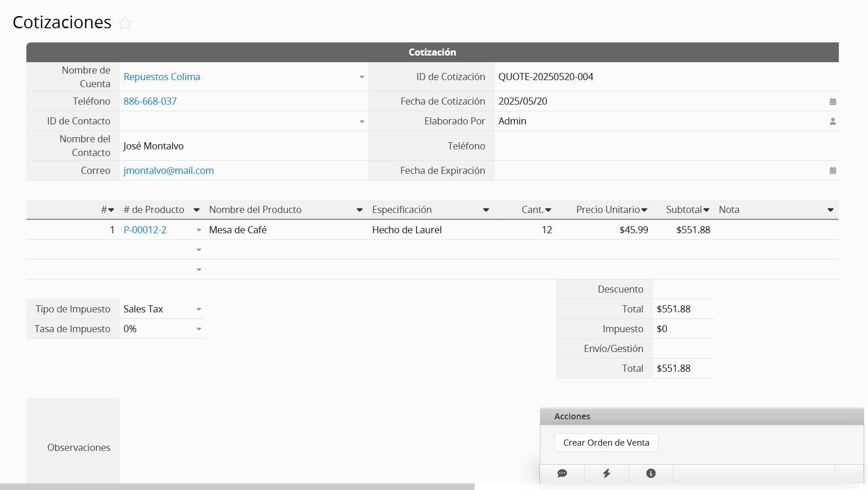Open the Nota column header menu
This screenshot has height=490, width=868.
pyautogui.click(x=830, y=210)
